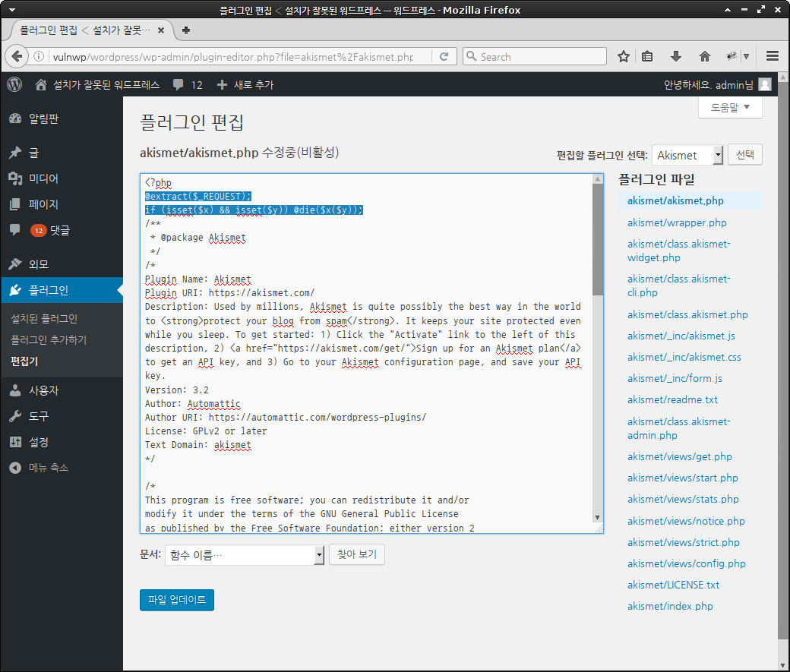
Task: Open the 도구 tools menu
Action: click(62, 416)
